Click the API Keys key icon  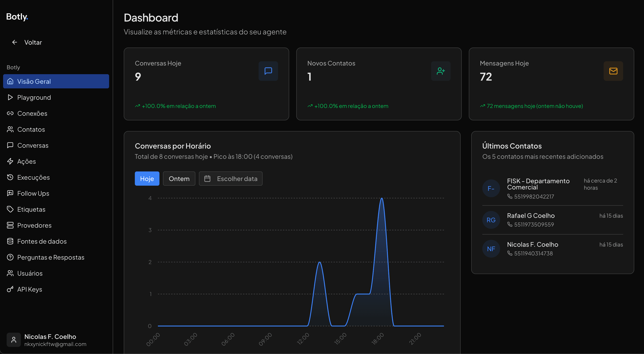tap(10, 289)
